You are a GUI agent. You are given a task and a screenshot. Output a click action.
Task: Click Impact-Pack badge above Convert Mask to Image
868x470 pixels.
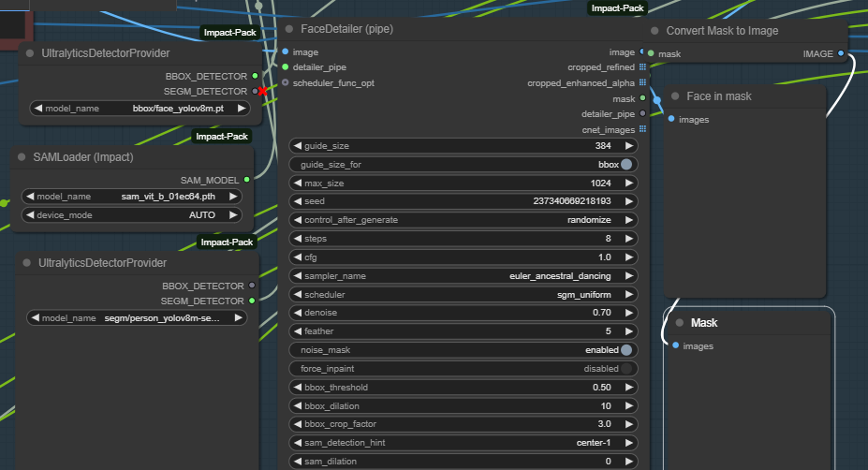coord(617,8)
